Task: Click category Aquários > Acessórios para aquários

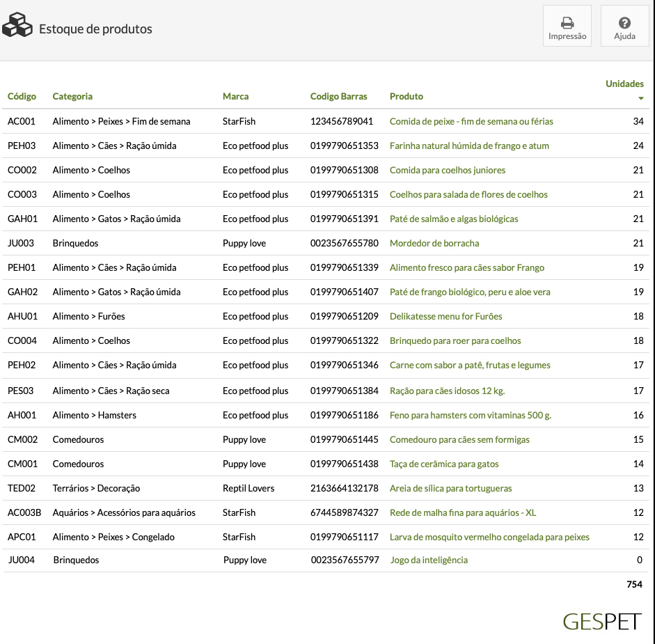Action: click(x=124, y=513)
